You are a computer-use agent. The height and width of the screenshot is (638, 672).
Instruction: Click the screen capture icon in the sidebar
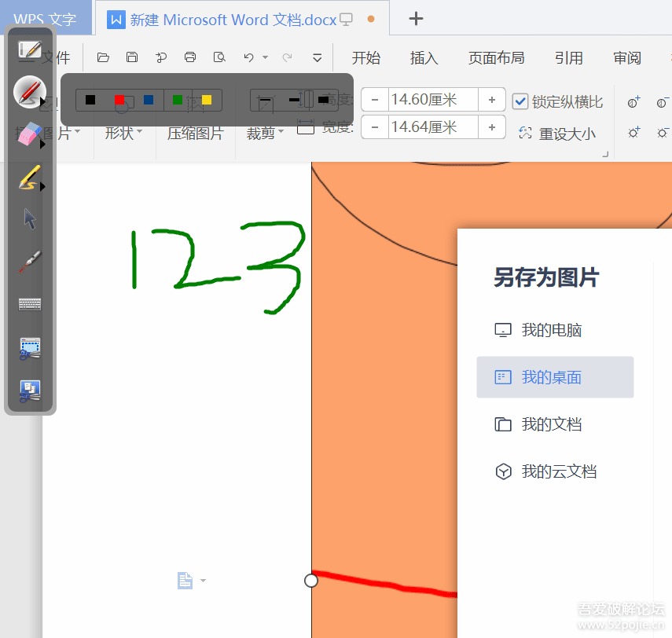pyautogui.click(x=29, y=346)
